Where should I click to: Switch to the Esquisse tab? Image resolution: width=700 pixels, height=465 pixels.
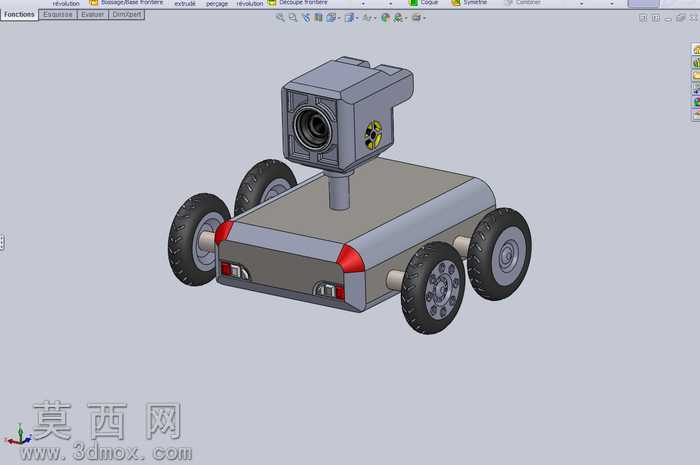pyautogui.click(x=58, y=15)
